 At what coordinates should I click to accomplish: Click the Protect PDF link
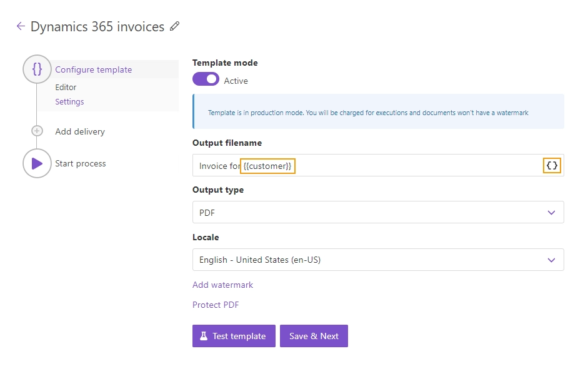coord(216,305)
